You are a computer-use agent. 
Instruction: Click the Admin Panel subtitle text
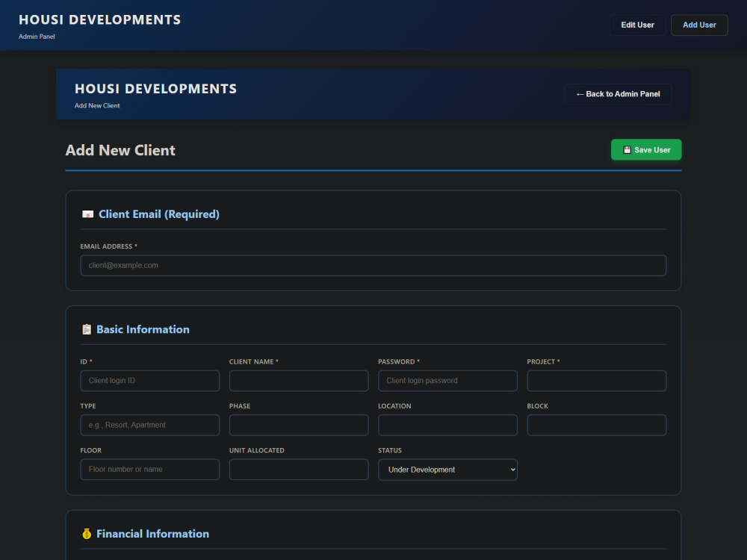pos(37,37)
